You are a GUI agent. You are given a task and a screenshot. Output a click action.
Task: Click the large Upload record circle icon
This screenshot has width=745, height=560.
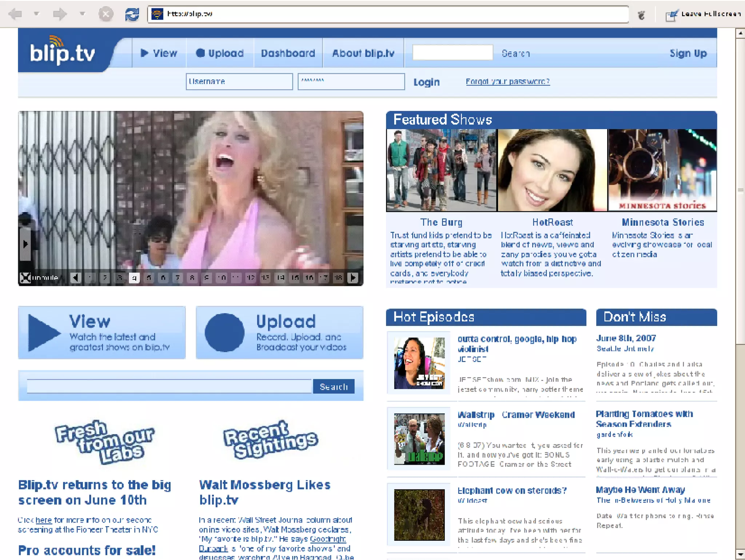click(224, 333)
